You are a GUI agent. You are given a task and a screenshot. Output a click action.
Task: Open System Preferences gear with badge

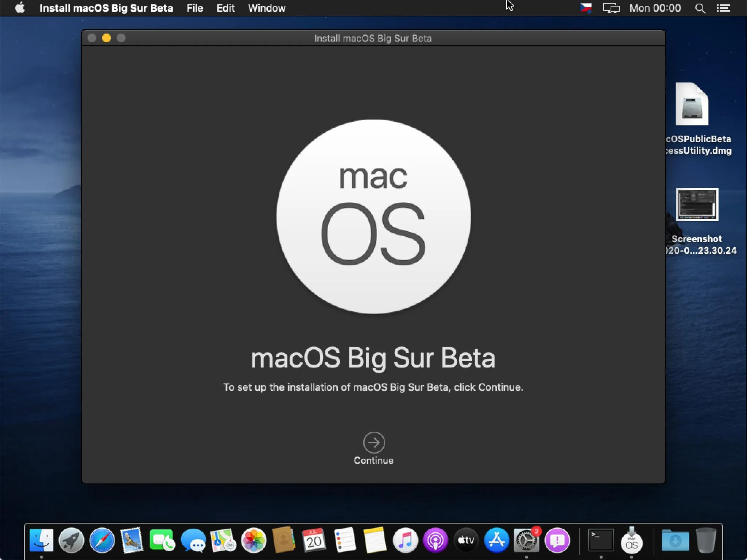(527, 540)
